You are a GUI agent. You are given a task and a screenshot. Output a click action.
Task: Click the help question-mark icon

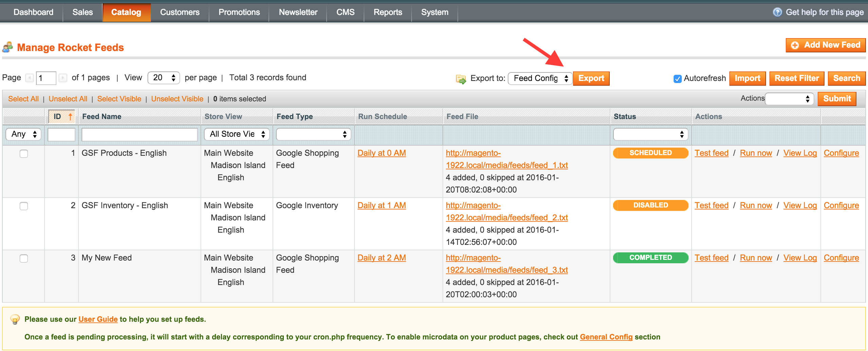[777, 12]
